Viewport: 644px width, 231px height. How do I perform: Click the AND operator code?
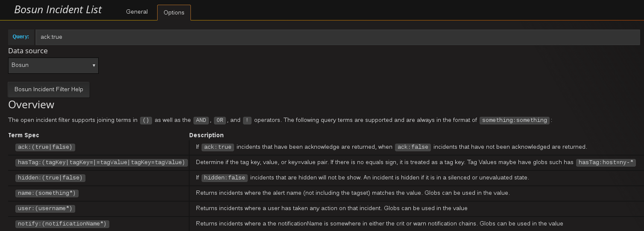[x=201, y=120]
